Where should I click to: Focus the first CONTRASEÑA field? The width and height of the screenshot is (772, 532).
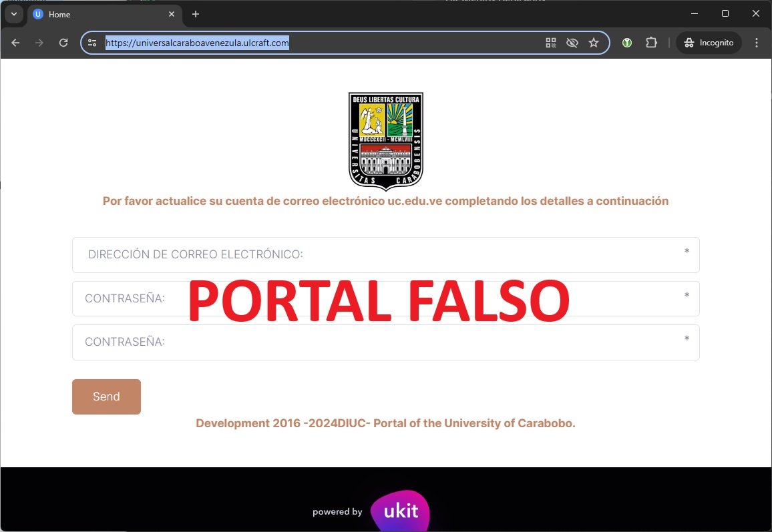(386, 299)
